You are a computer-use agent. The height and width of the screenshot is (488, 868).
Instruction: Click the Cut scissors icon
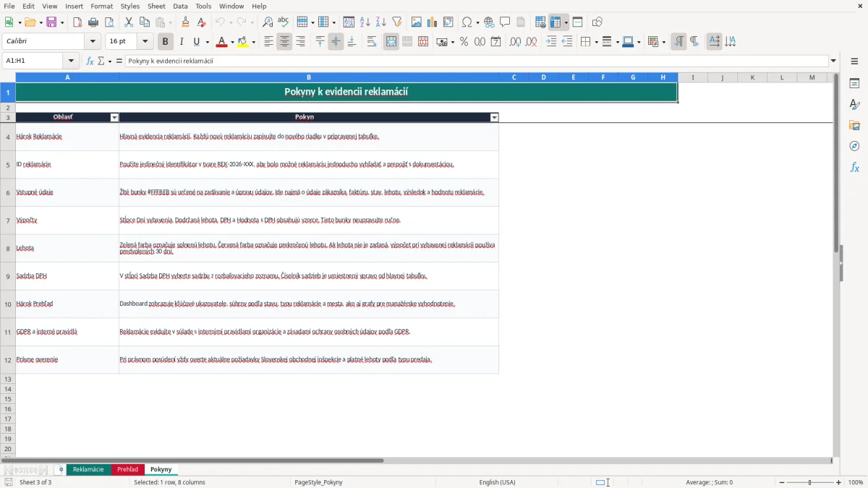click(x=129, y=22)
